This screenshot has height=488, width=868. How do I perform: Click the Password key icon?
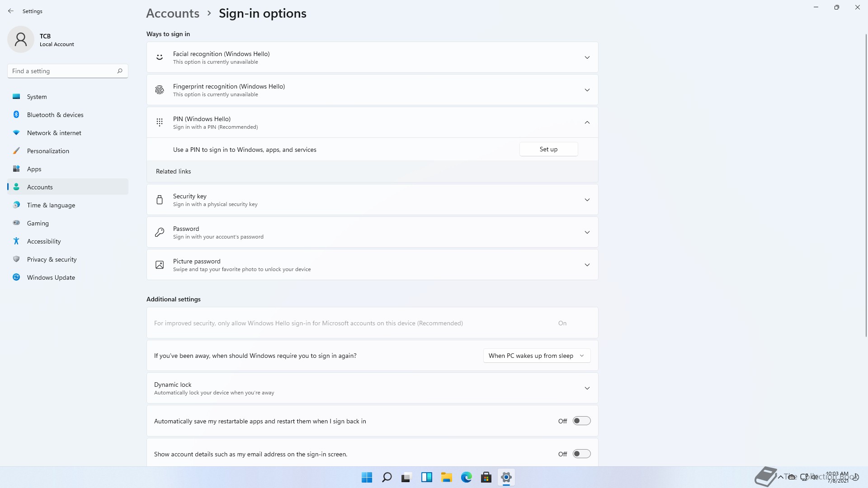coord(160,232)
